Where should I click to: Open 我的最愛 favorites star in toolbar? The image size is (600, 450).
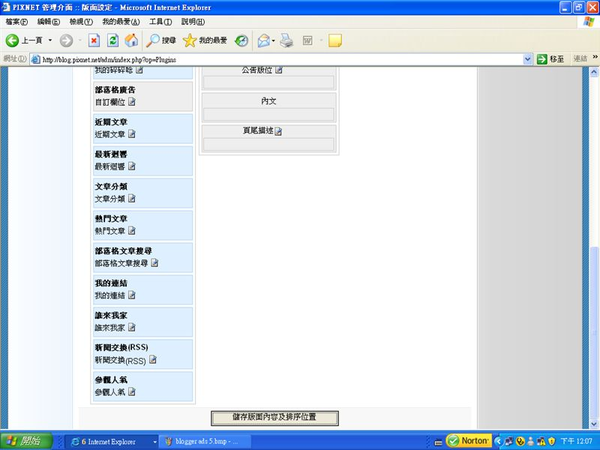click(205, 40)
